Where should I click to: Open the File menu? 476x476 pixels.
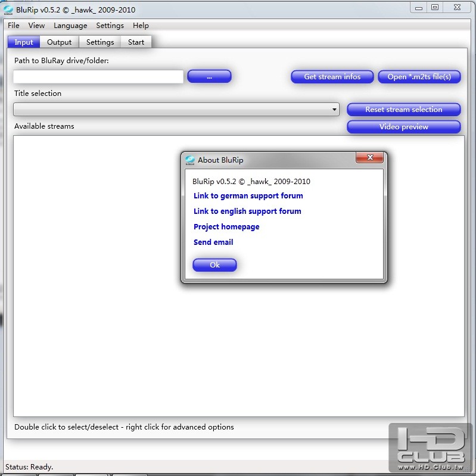(13, 26)
